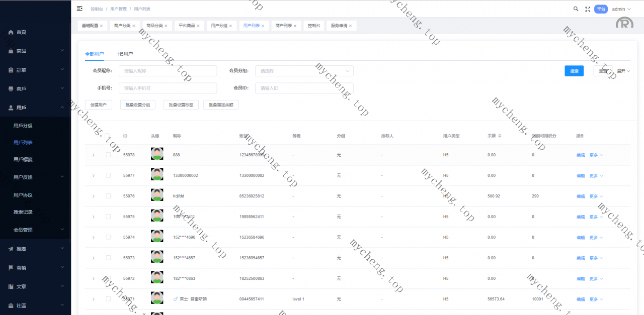This screenshot has height=315, width=644.
Task: Select checkbox for user 55976 row
Action: [x=108, y=196]
